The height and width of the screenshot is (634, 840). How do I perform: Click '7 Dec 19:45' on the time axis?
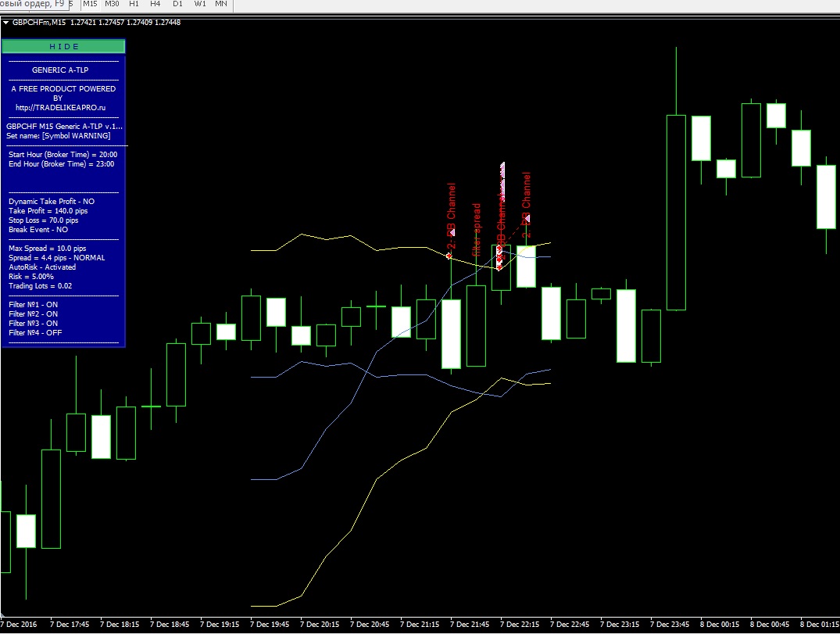[x=270, y=625]
